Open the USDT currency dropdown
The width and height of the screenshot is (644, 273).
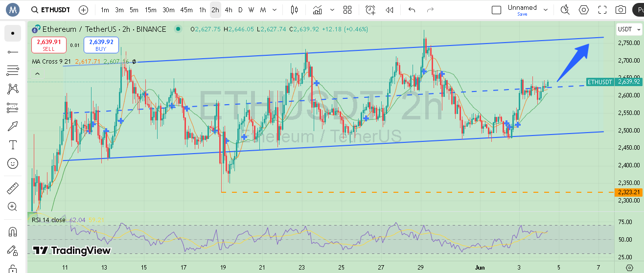(628, 29)
